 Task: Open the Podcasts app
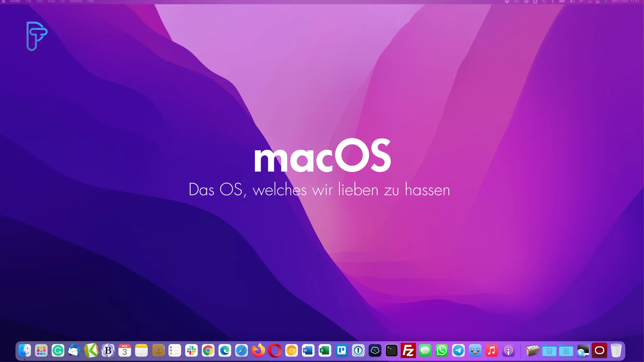[x=509, y=350]
